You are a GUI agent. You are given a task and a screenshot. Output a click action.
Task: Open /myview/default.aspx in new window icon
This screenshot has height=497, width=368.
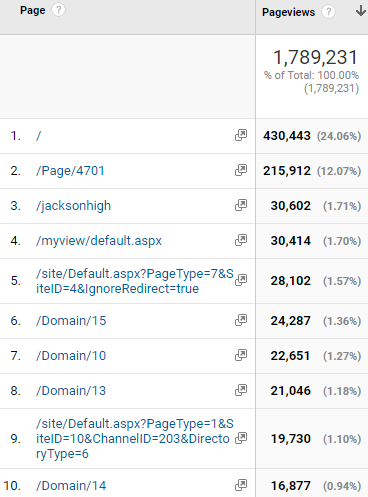point(241,240)
